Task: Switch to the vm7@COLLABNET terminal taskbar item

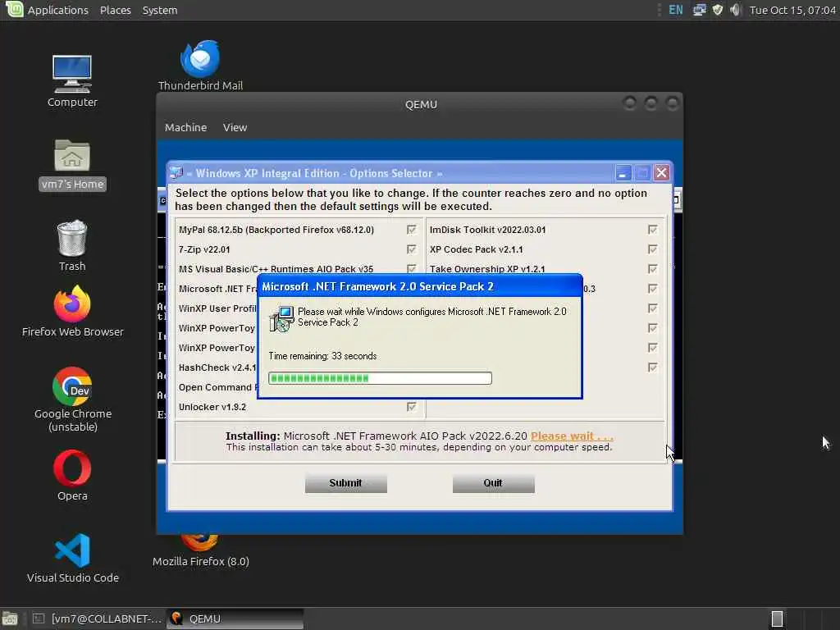Action: click(x=97, y=619)
